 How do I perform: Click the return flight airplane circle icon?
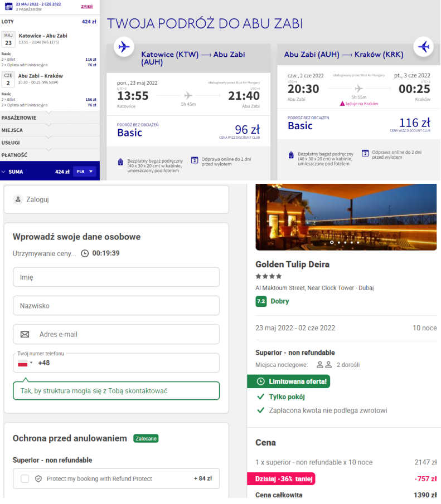coord(423,47)
